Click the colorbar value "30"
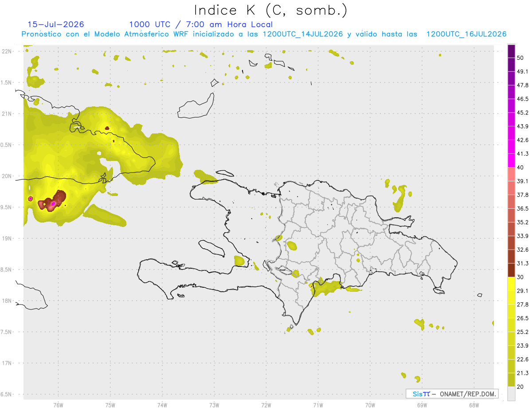 pyautogui.click(x=521, y=277)
